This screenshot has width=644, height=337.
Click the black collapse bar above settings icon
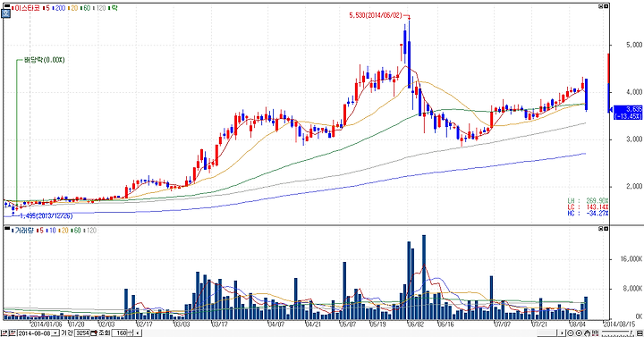click(6, 6)
